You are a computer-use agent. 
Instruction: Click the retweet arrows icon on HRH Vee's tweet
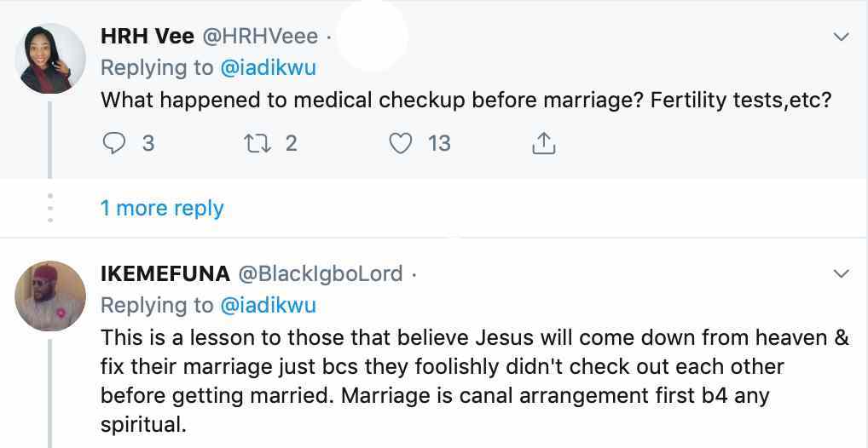point(256,143)
